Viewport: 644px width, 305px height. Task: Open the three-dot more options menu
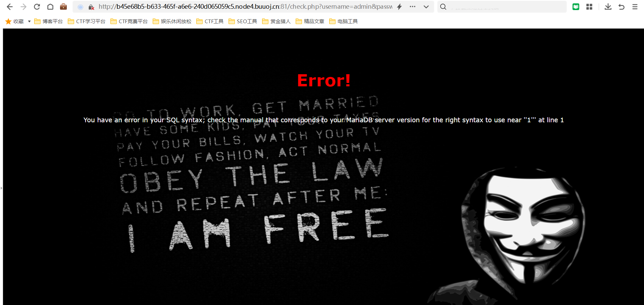point(412,7)
